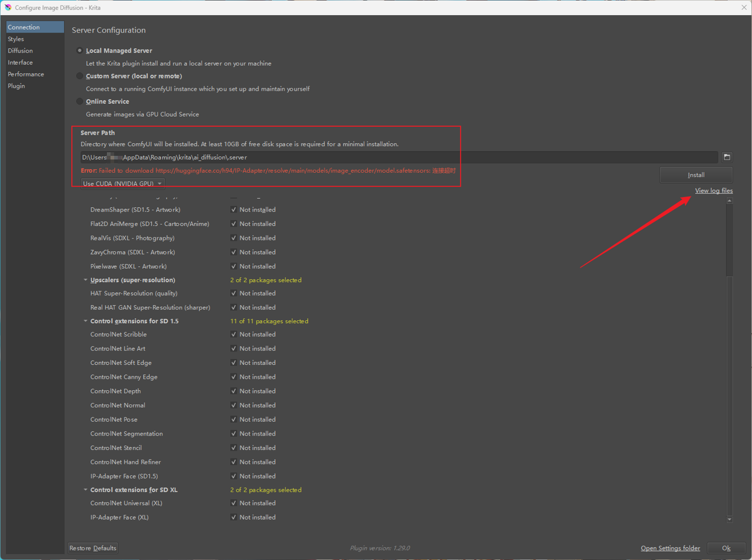
Task: Click 'Plugin version: 1.29.0' text
Action: pyautogui.click(x=380, y=548)
